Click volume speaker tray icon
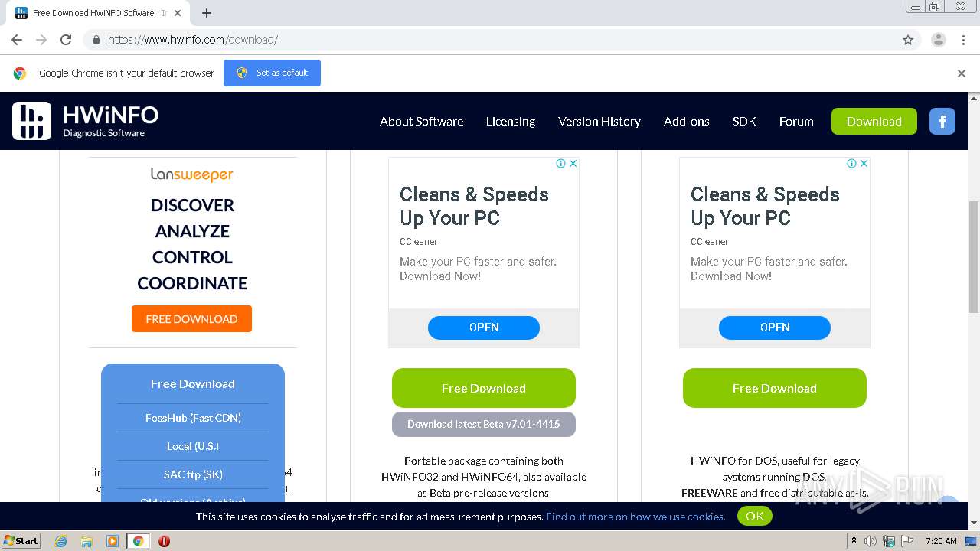Screen dimensions: 980x551 871,541
